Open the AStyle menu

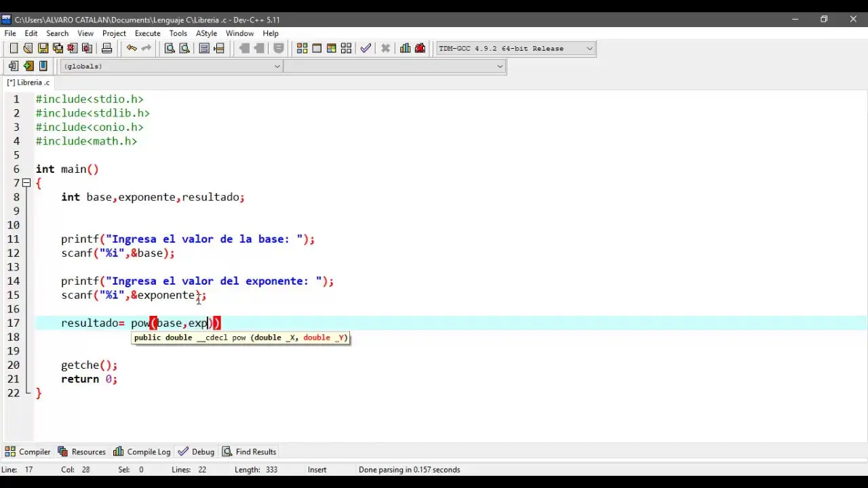pos(206,33)
